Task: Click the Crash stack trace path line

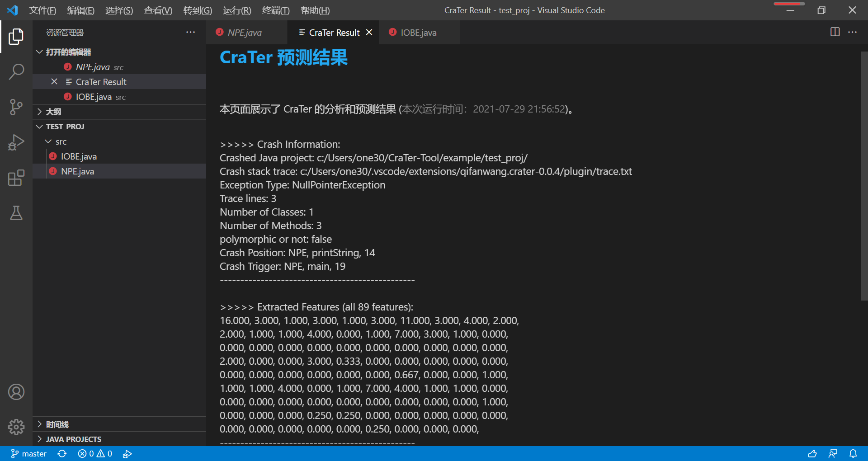Action: click(426, 171)
